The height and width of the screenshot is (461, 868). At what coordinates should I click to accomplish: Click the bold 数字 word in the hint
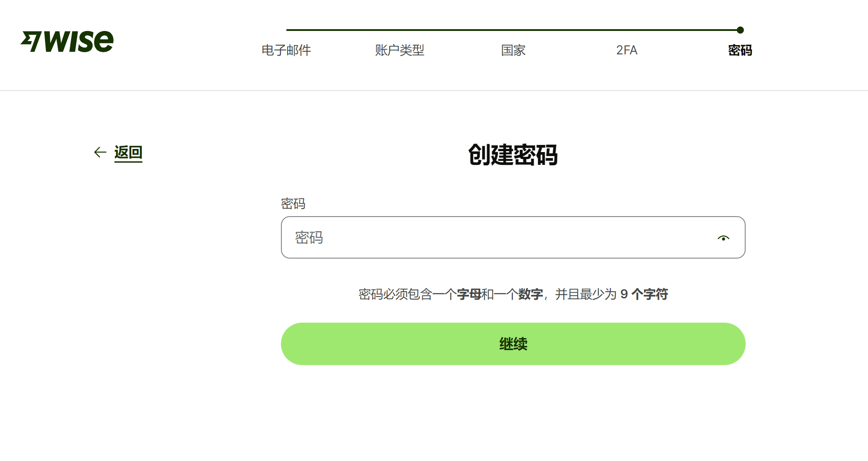point(531,294)
